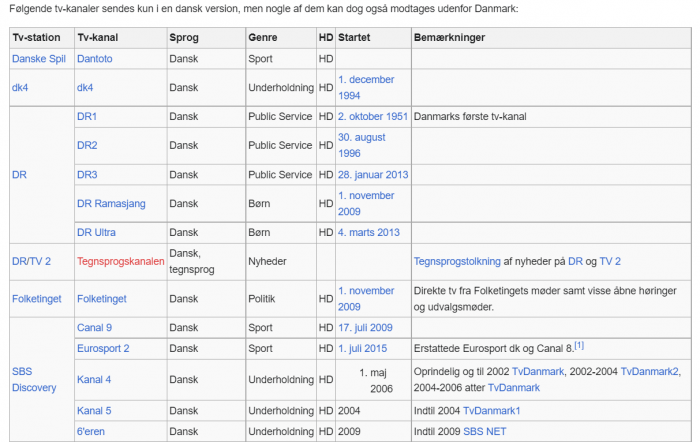Open the first TvDanmark link in Kanal 4 remarks
700x442 pixels.
(538, 372)
